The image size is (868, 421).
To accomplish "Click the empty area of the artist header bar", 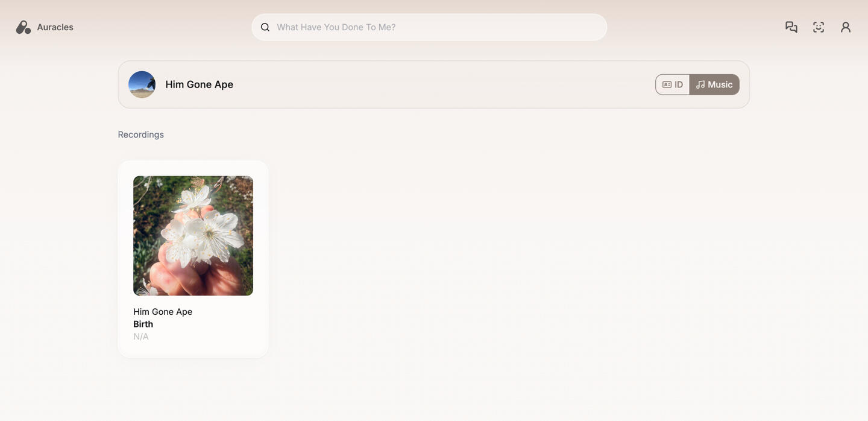I will [x=440, y=84].
